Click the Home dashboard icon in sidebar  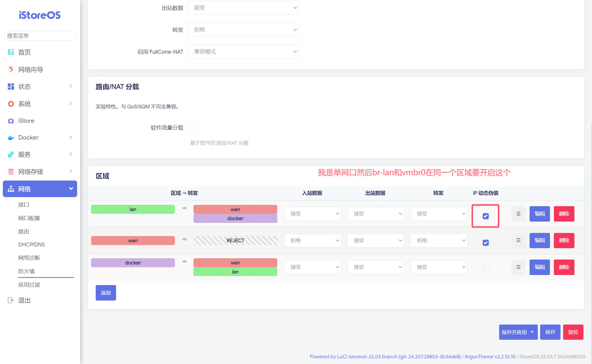click(11, 52)
